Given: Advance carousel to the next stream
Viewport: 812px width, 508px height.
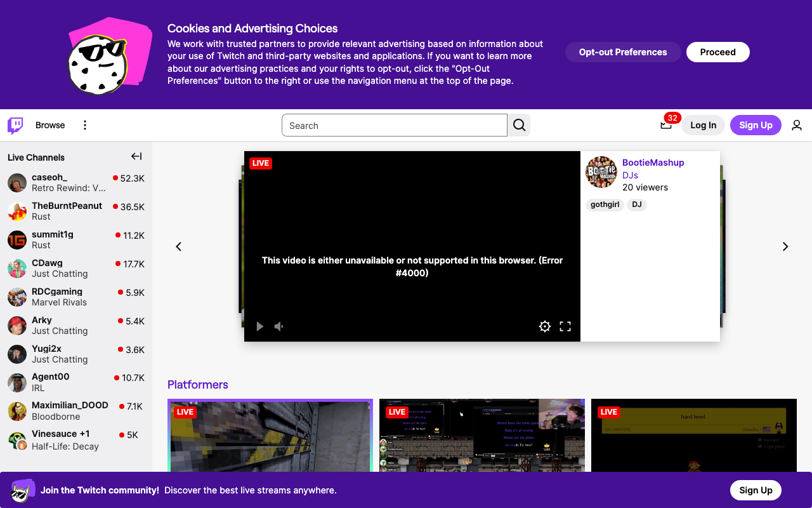Looking at the screenshot, I should 785,246.
